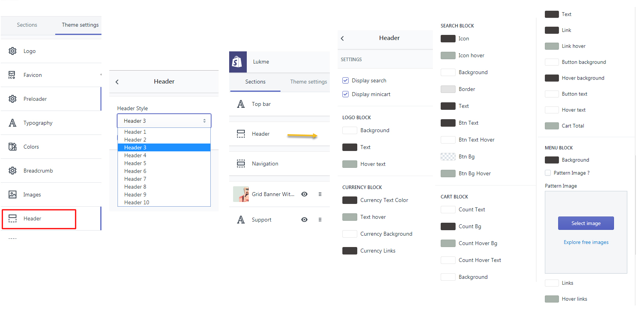Click the drag handle for Support

pos(320,220)
